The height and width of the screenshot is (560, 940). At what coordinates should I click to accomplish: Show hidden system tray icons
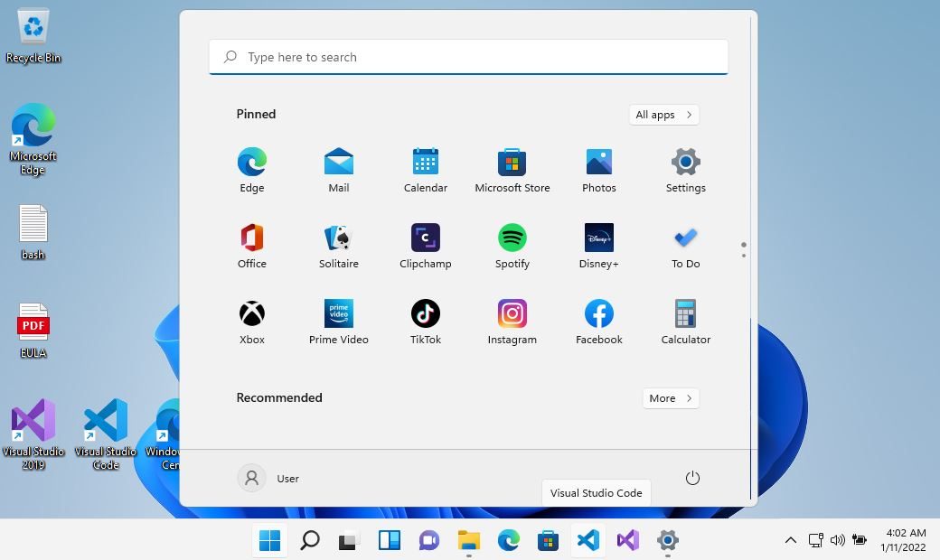point(791,540)
